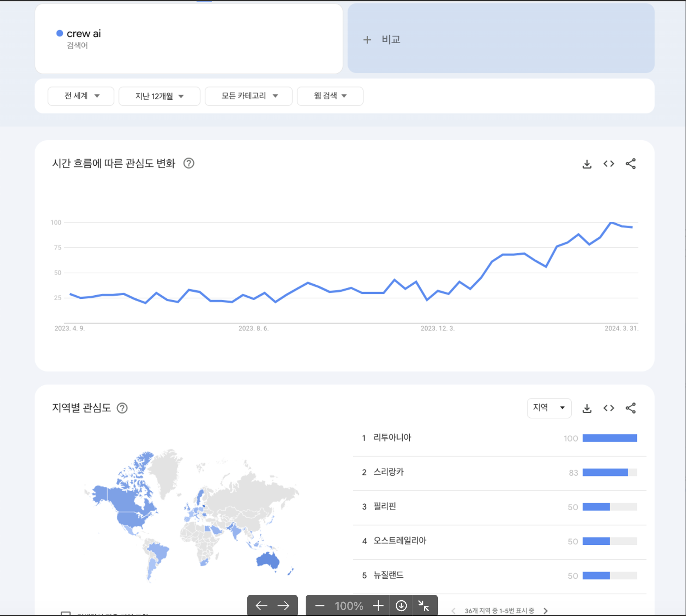Show next page of regions list
Viewport: 686px width, 616px height.
545,611
